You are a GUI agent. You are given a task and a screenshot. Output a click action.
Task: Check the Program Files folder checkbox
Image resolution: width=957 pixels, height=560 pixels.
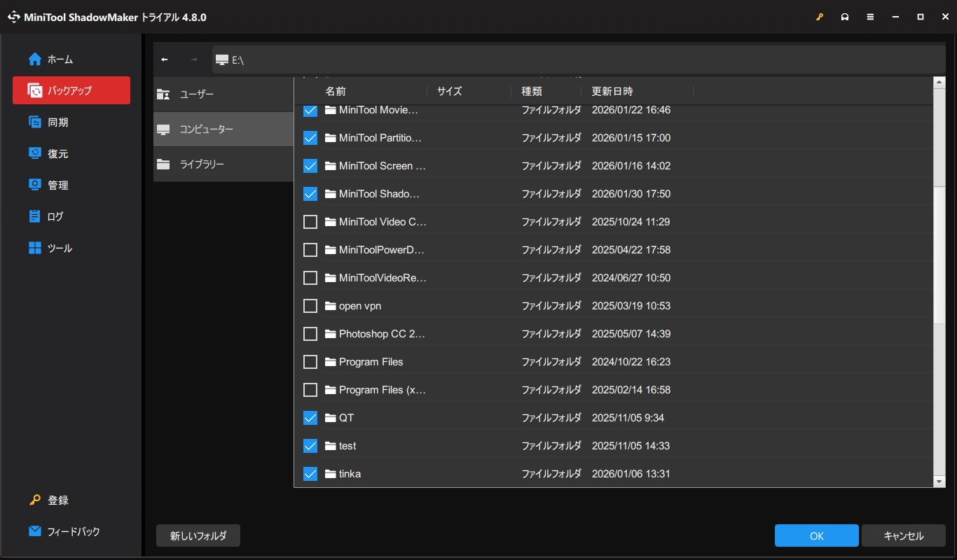310,361
